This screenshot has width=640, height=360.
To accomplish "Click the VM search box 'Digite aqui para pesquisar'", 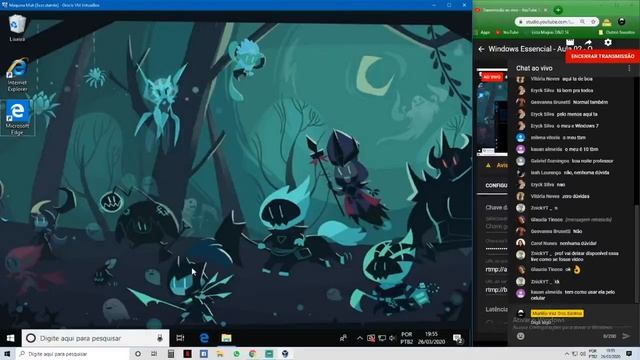I will [95, 338].
